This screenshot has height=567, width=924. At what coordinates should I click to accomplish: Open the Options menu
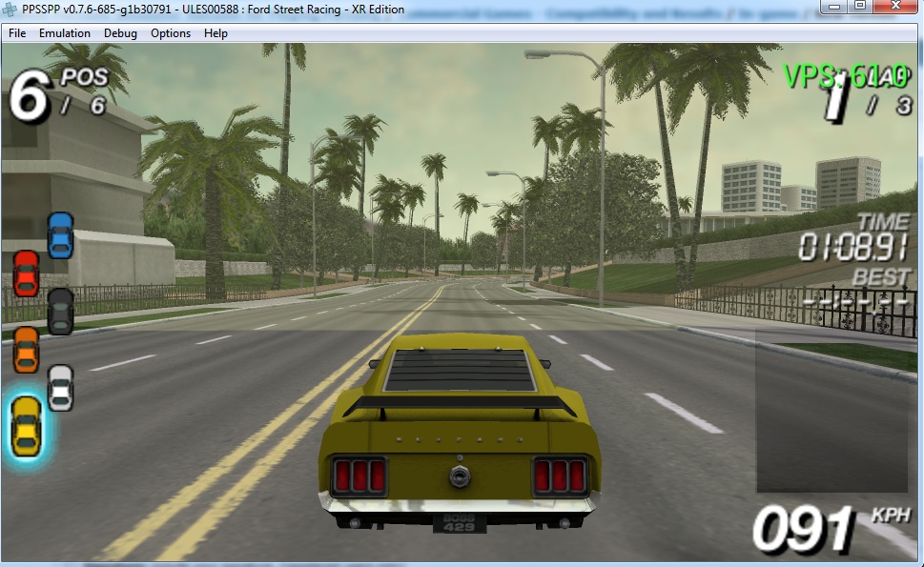(171, 33)
